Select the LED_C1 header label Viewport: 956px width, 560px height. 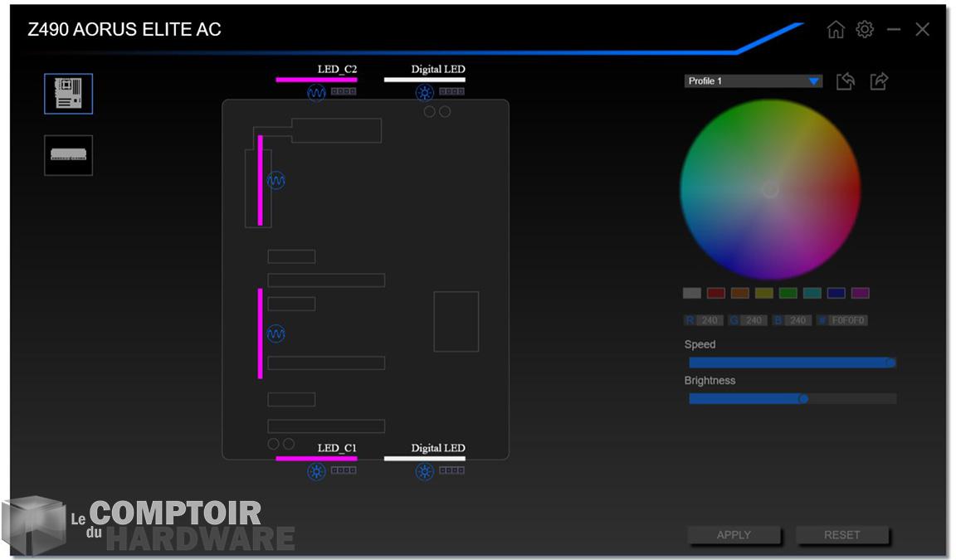coord(337,448)
